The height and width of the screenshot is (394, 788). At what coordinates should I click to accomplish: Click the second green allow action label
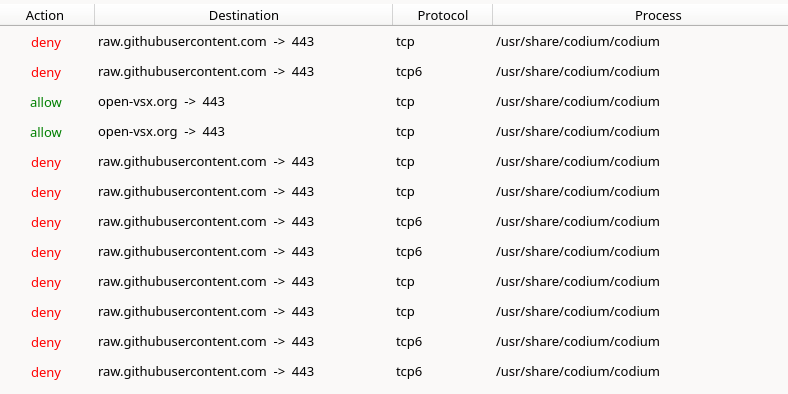point(46,132)
